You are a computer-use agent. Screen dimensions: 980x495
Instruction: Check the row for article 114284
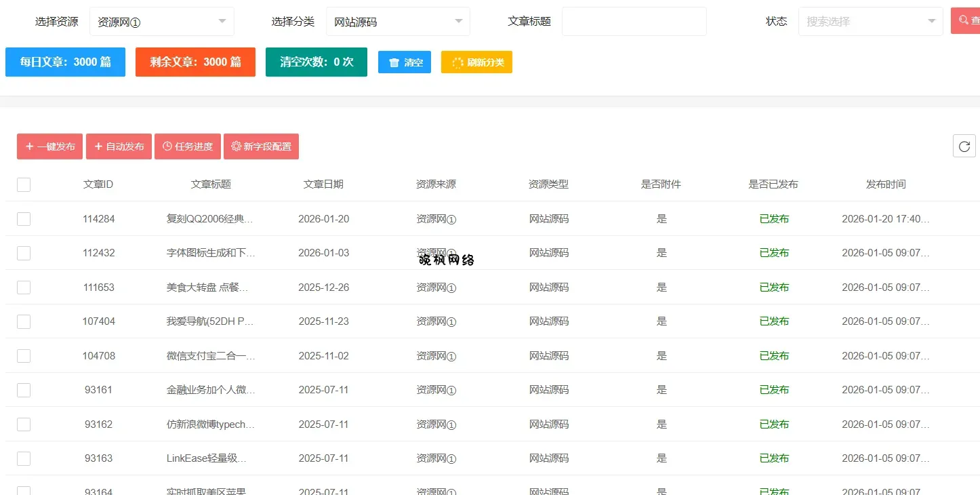24,219
